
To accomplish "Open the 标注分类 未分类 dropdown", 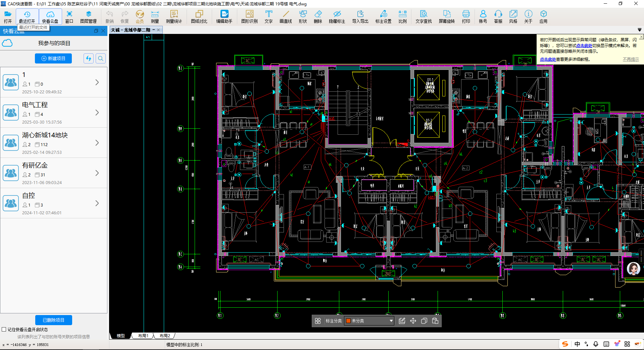I will coord(391,321).
